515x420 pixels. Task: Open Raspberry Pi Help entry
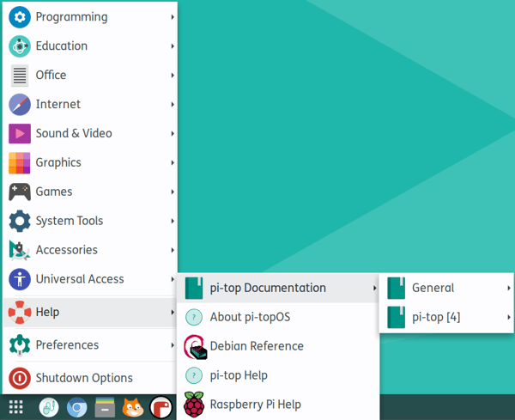[x=278, y=405]
